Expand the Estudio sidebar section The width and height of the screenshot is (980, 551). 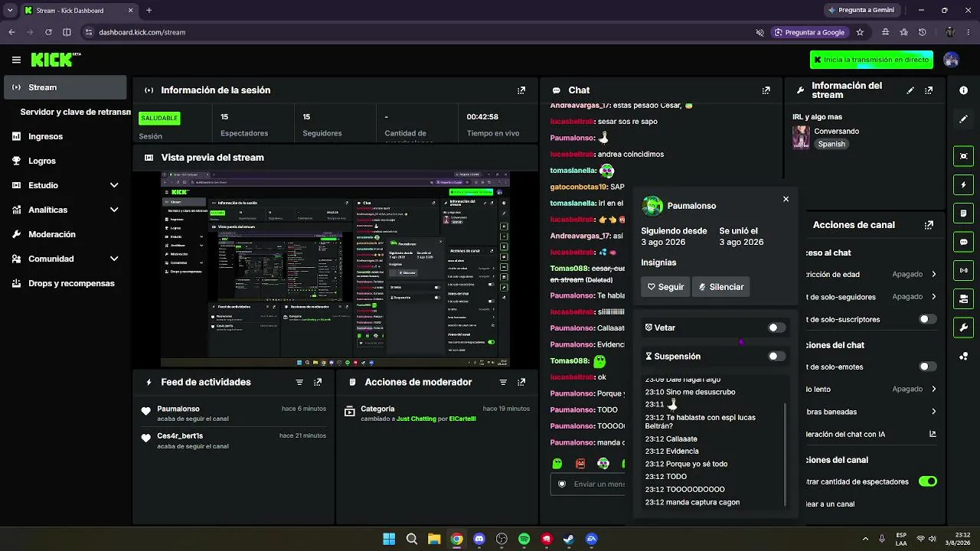click(x=114, y=185)
